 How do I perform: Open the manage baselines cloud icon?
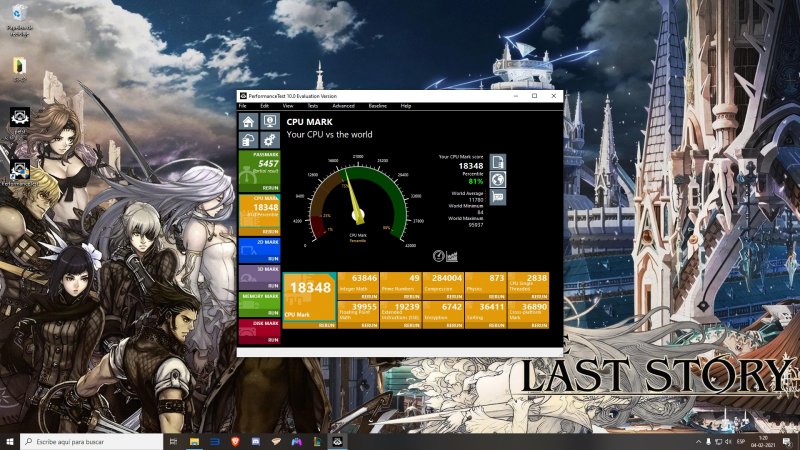click(x=248, y=140)
